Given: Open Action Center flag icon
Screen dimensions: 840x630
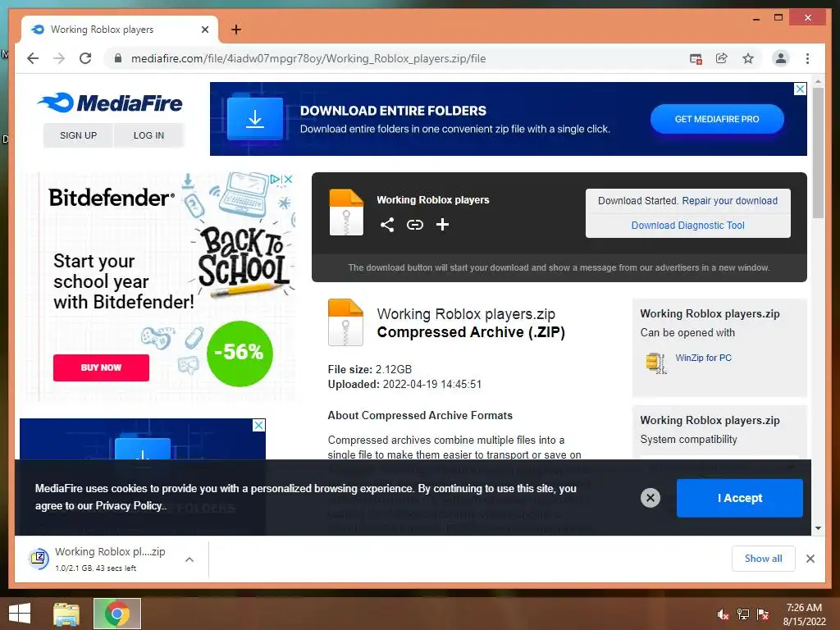Looking at the screenshot, I should (x=763, y=614).
